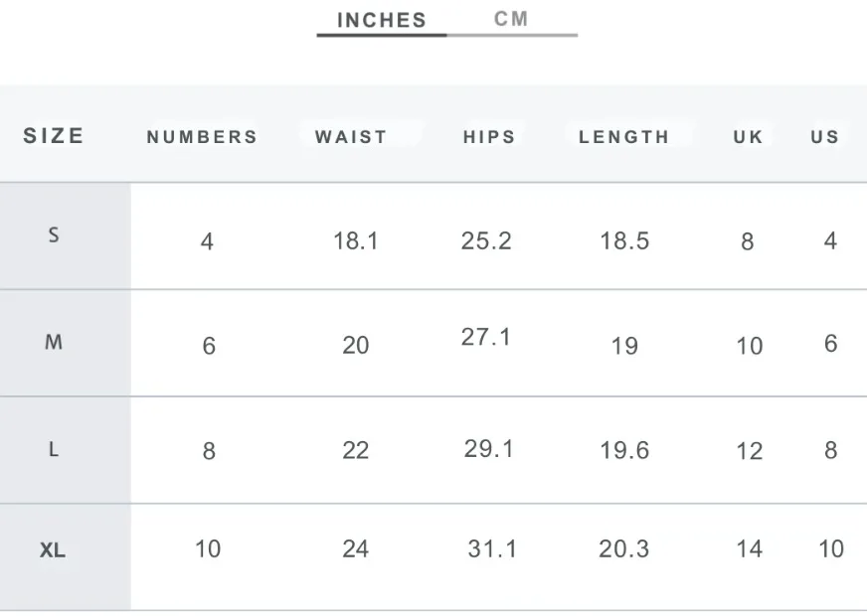Click the 27.1 hips value for M
Image resolution: width=867 pixels, height=616 pixels.
tap(486, 337)
